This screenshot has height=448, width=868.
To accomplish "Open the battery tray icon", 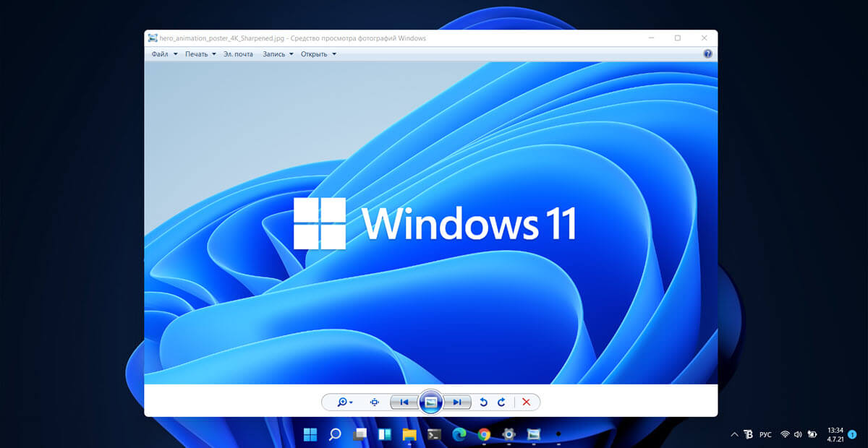I will click(x=812, y=434).
